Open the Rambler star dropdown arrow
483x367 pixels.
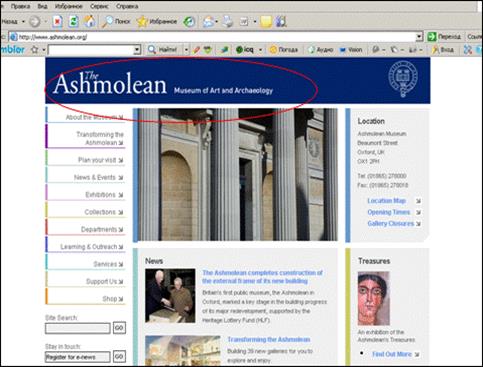[44, 50]
